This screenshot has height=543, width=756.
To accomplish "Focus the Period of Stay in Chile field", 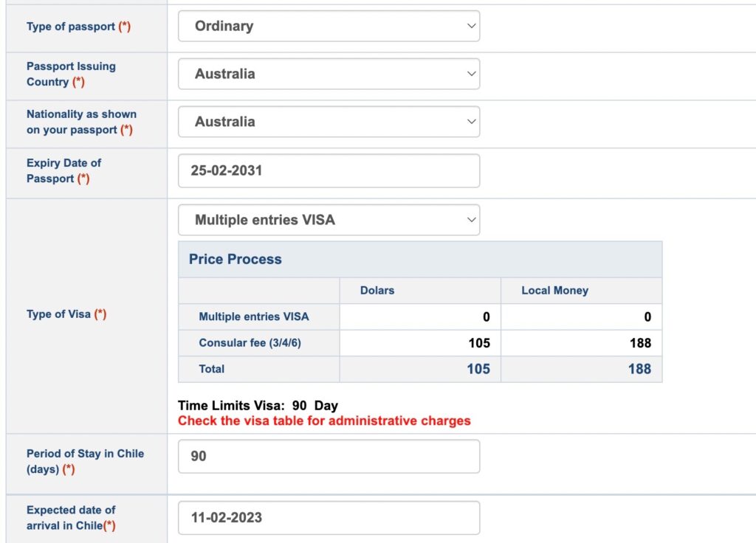I will (329, 456).
